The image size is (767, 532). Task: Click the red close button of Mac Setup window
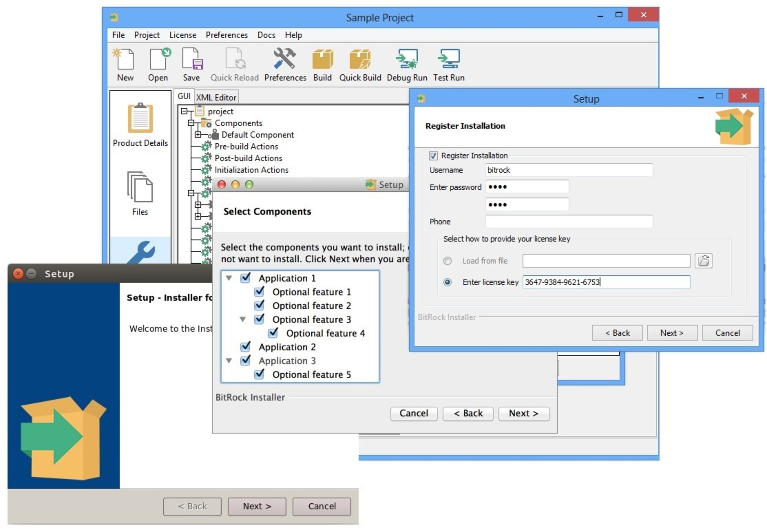[221, 184]
